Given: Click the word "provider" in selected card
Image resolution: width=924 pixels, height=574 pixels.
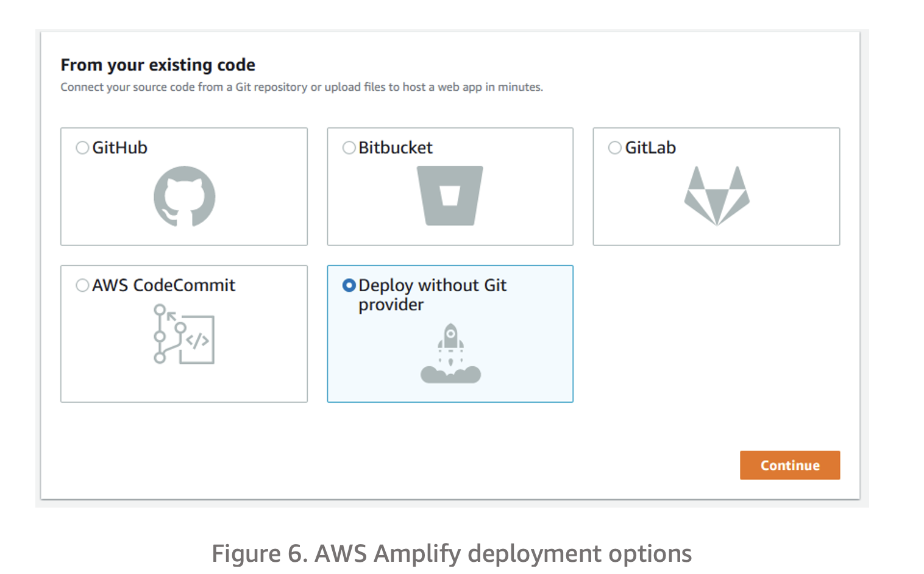Looking at the screenshot, I should (x=391, y=305).
